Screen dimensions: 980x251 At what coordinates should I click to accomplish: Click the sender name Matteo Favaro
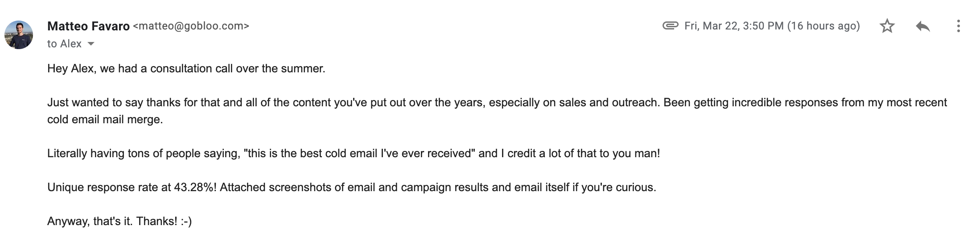click(88, 26)
